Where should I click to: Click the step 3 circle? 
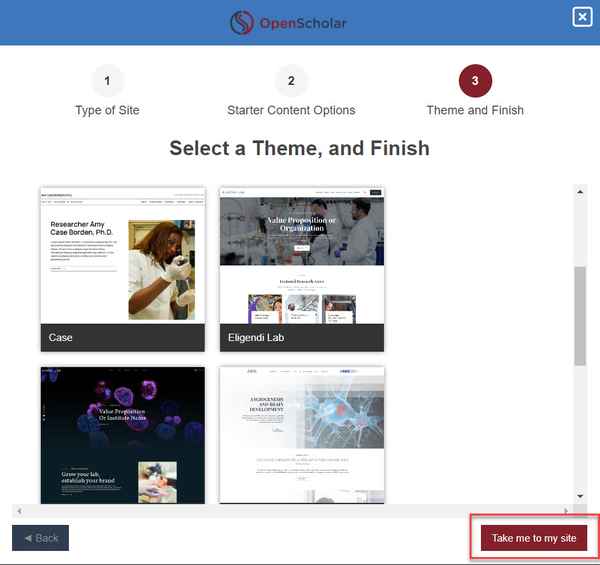(475, 81)
